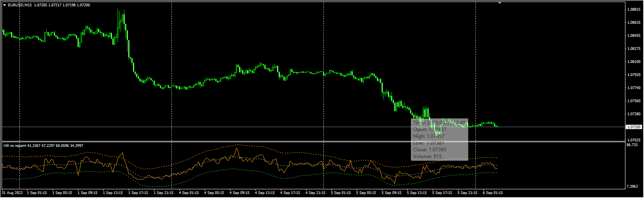Click the 7.3963 indicator scale minimum value
Image resolution: width=644 pixels, height=198 pixels.
pyautogui.click(x=632, y=186)
